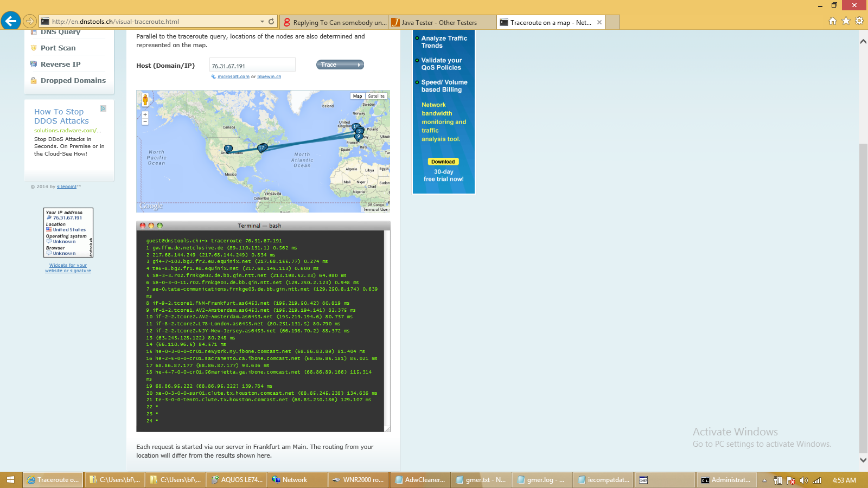Click the Reverse IP icon
Image resolution: width=868 pixels, height=488 pixels.
[x=34, y=64]
